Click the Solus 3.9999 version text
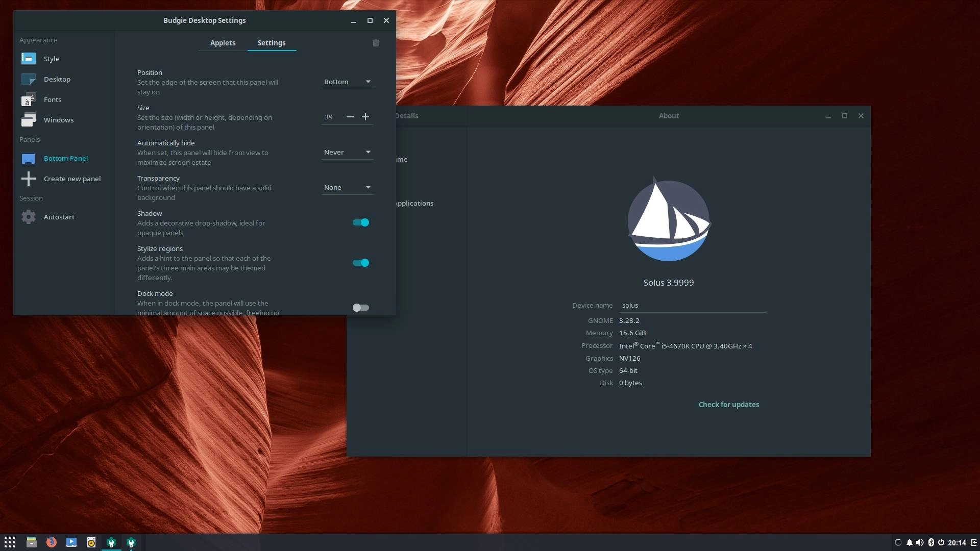 pyautogui.click(x=669, y=283)
